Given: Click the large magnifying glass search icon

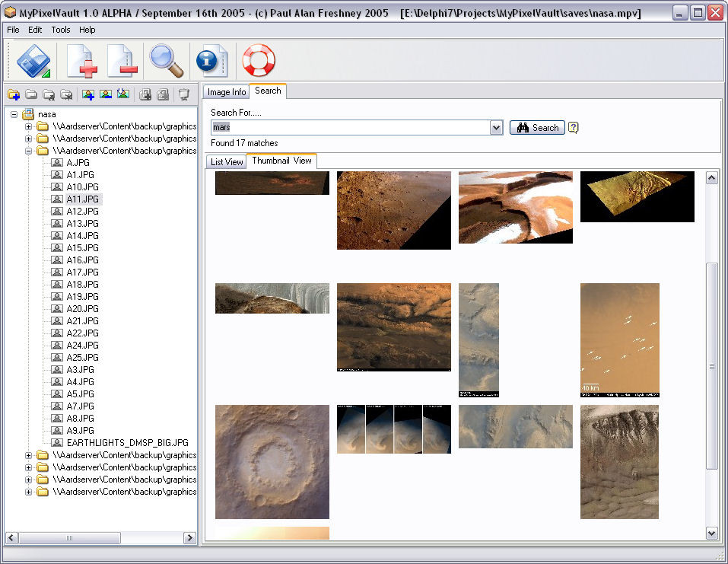Looking at the screenshot, I should [x=167, y=61].
